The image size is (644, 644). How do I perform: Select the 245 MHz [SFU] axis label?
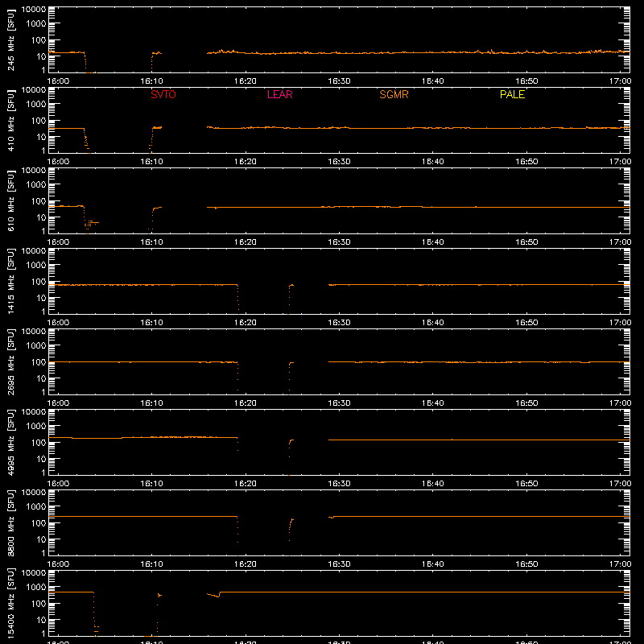[11, 39]
